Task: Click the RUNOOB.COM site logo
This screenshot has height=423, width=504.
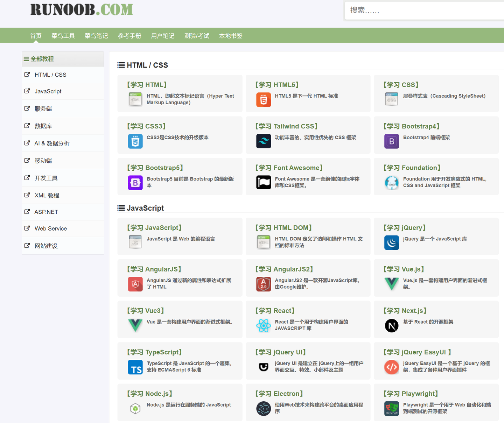Action: click(82, 9)
